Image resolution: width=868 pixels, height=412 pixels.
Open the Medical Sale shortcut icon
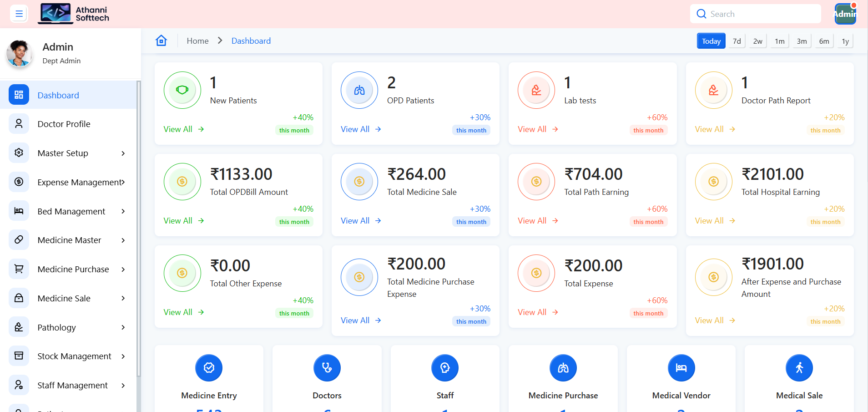pos(799,368)
